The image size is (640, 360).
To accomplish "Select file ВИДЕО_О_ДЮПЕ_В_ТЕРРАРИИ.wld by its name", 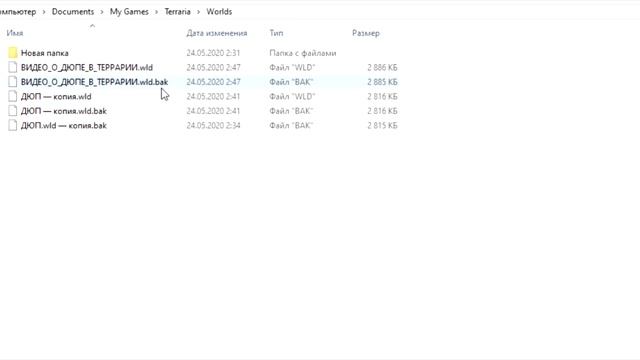I will tap(87, 67).
